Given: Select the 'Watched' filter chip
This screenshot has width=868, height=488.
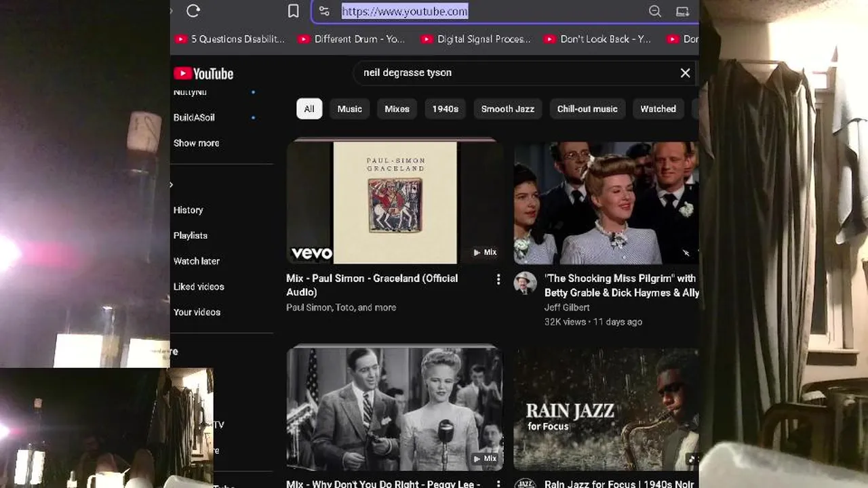Looking at the screenshot, I should [x=658, y=108].
